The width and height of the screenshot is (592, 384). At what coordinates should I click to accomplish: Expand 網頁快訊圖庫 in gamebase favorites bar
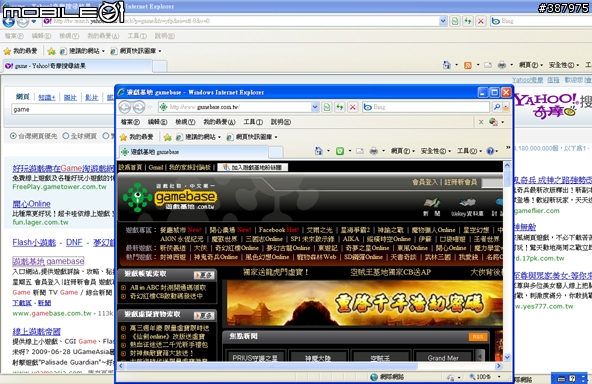276,137
